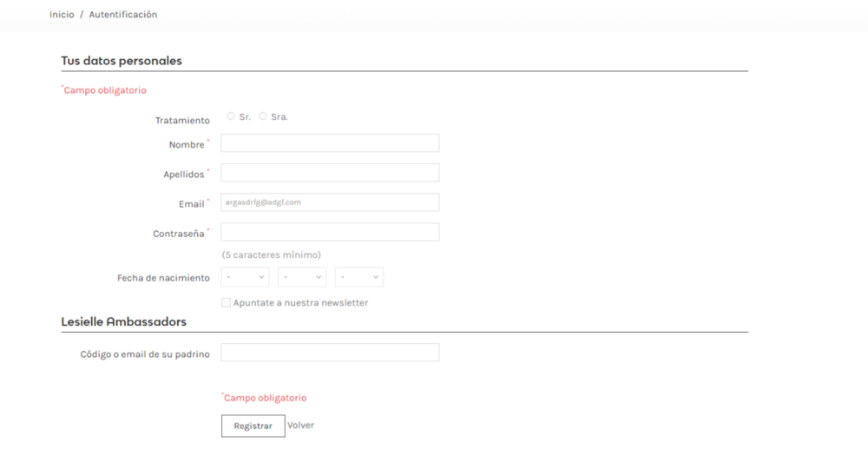Click the "Lesielle Ambassadors" section heading
This screenshot has height=456, width=868.
pos(123,321)
